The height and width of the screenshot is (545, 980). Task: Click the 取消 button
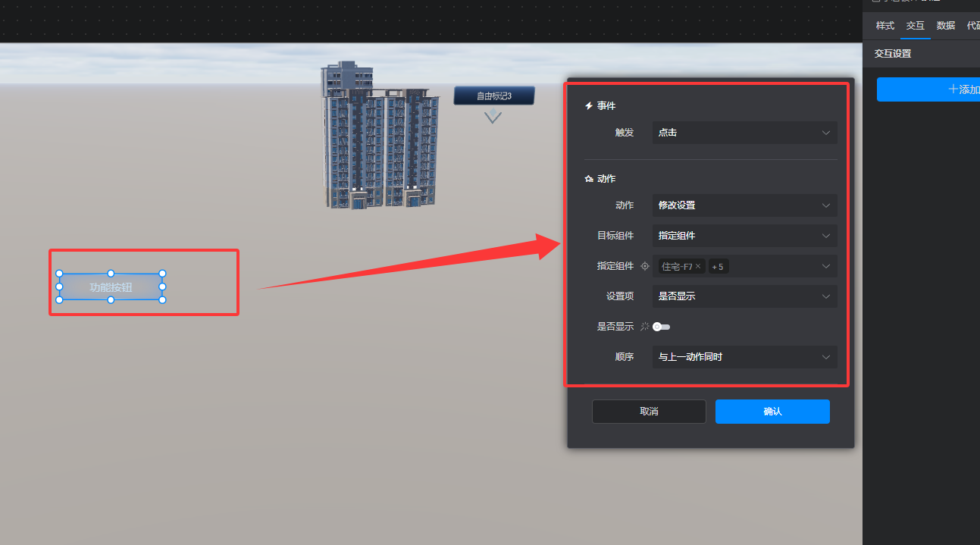point(649,412)
